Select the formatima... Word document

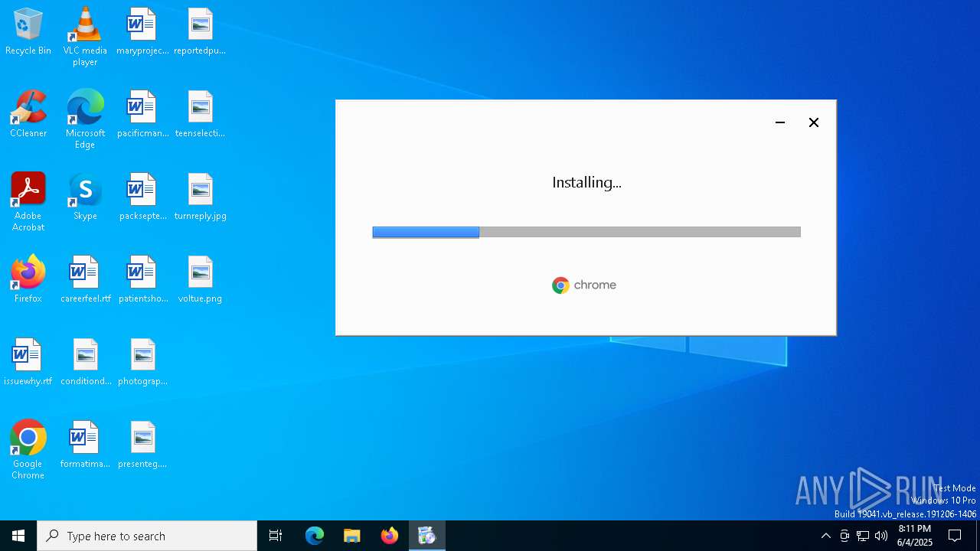(85, 445)
